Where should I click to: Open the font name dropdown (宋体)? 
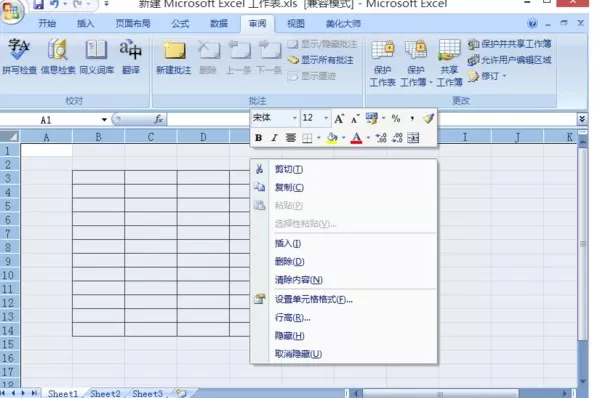[x=294, y=118]
